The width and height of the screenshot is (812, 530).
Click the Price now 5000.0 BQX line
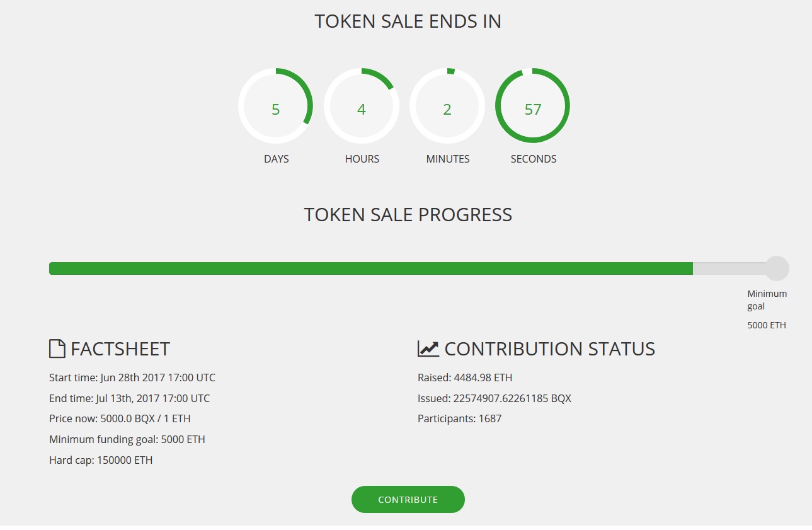point(120,418)
